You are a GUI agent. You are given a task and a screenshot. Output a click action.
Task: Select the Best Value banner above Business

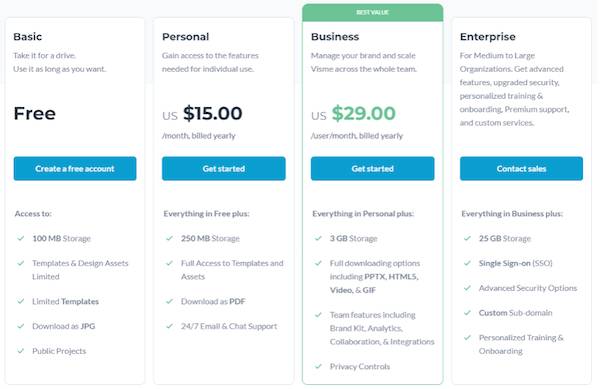[x=372, y=12]
